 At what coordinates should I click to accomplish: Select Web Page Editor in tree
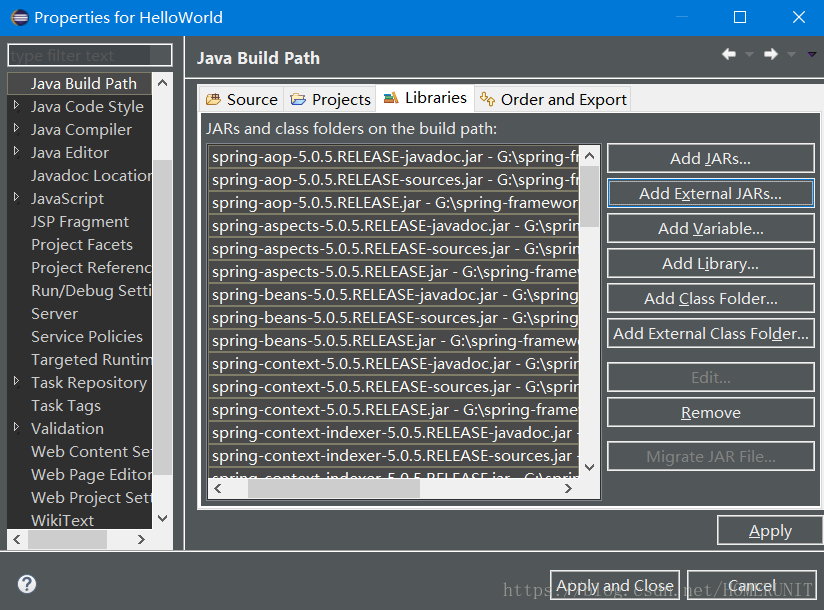click(91, 475)
